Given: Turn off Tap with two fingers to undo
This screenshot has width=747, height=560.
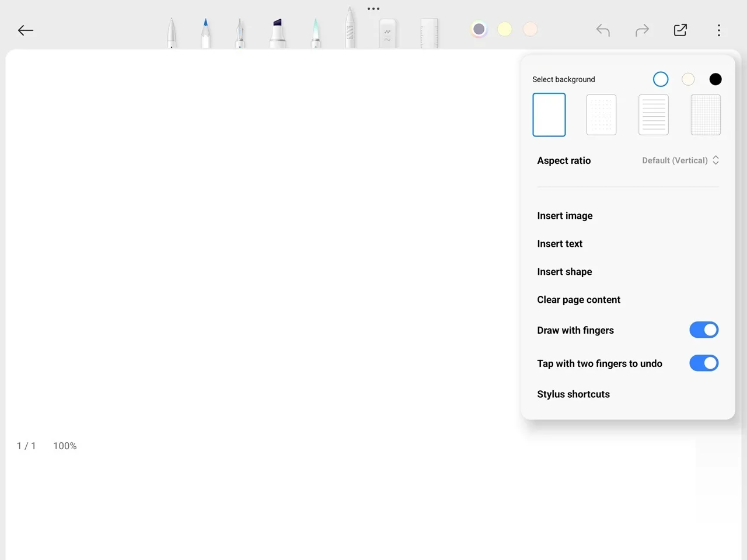Looking at the screenshot, I should [704, 363].
